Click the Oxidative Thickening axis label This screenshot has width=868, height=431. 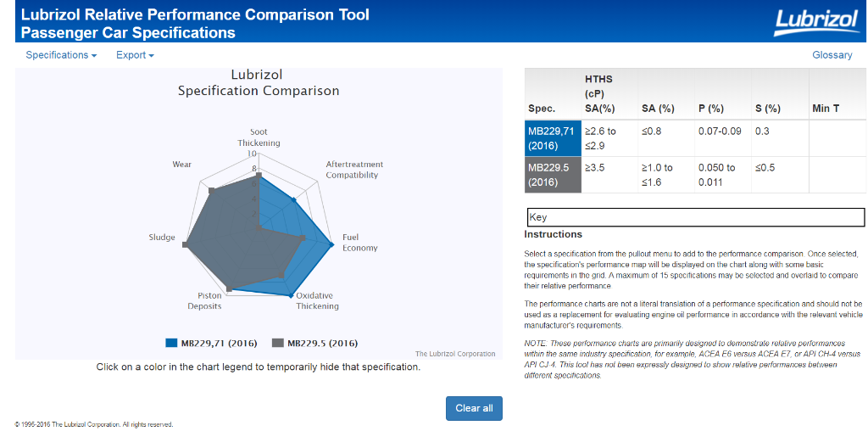(317, 301)
